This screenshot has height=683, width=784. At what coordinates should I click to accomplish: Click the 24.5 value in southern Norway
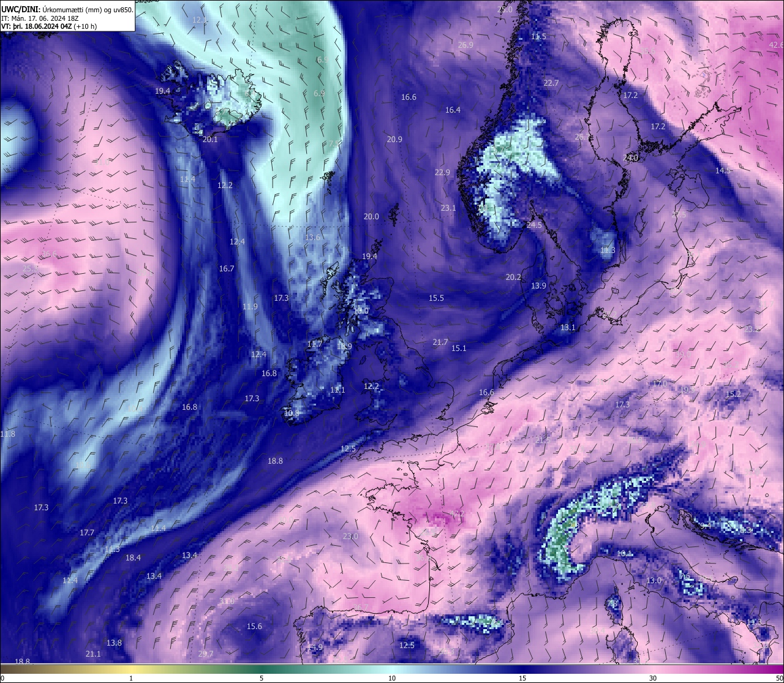534,225
